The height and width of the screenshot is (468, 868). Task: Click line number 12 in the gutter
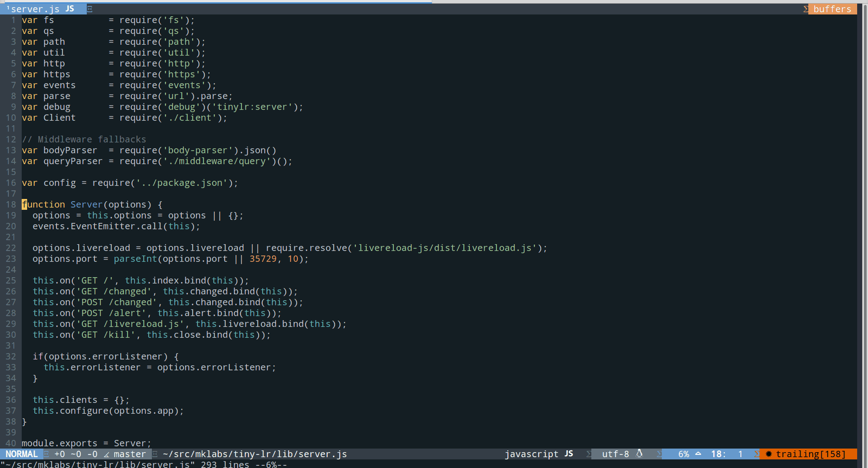pos(11,139)
